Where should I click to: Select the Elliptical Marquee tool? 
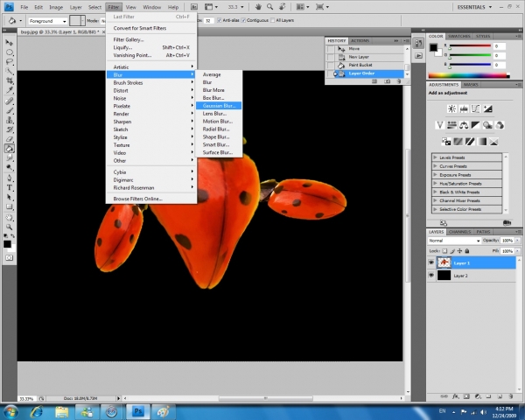(x=10, y=52)
